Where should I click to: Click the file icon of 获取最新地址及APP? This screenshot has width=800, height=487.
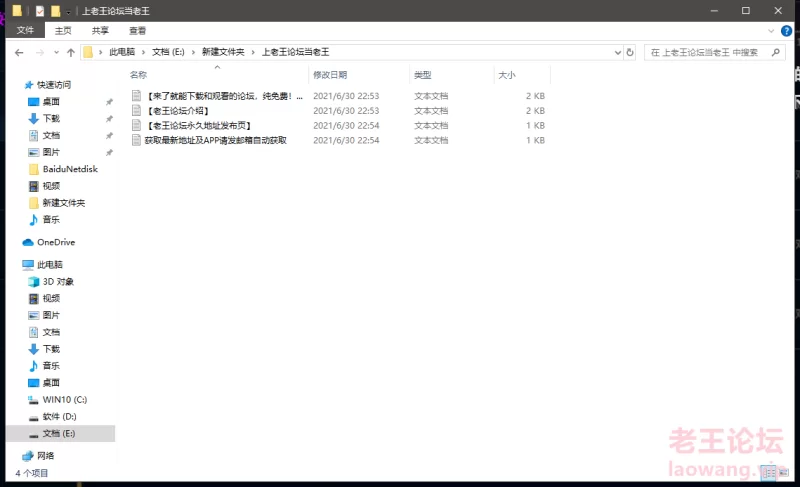136,140
